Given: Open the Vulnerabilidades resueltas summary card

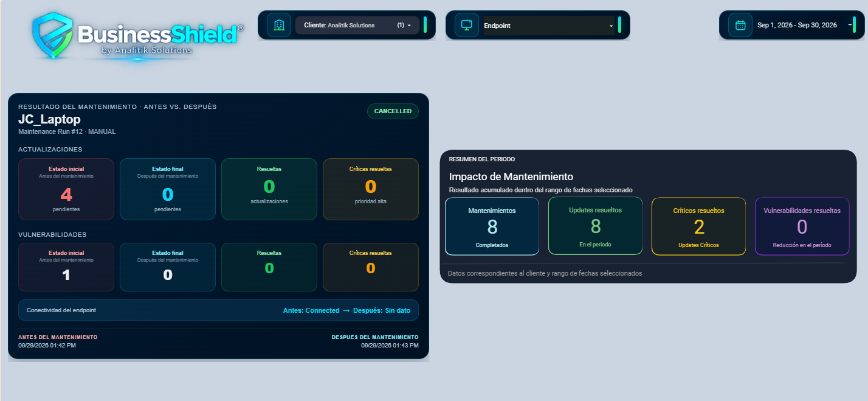Looking at the screenshot, I should pos(802,226).
